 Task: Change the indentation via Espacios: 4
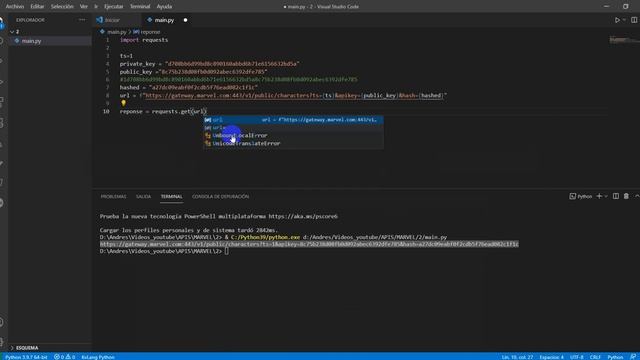[x=551, y=357]
